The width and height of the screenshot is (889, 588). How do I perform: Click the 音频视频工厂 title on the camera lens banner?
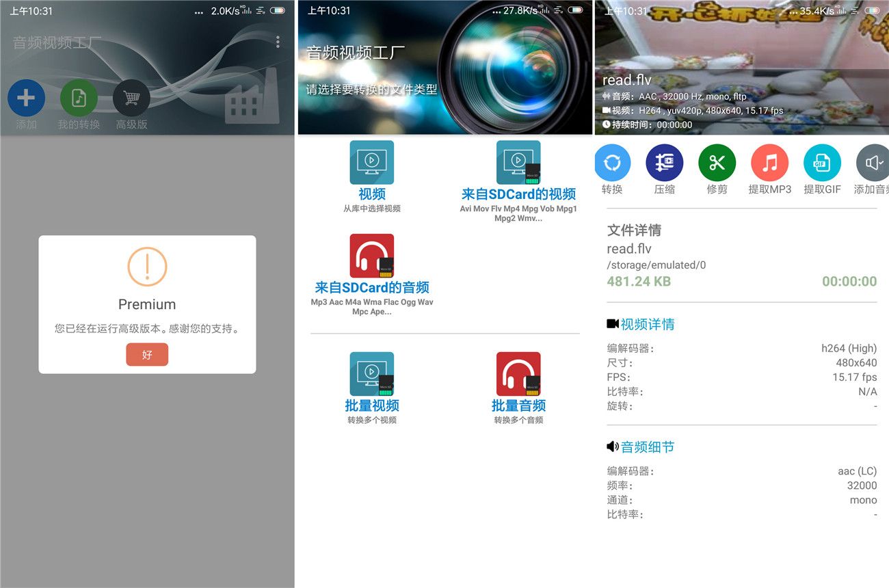pos(356,53)
